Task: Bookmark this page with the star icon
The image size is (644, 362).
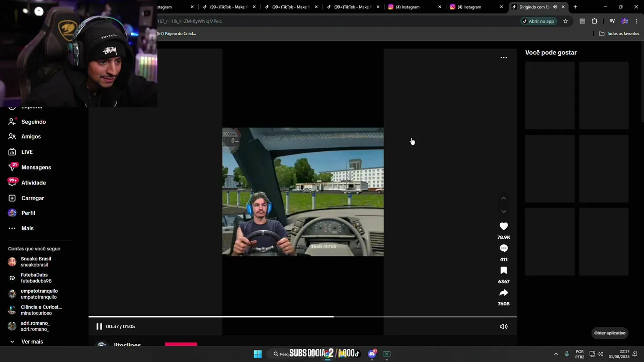Action: tap(566, 21)
